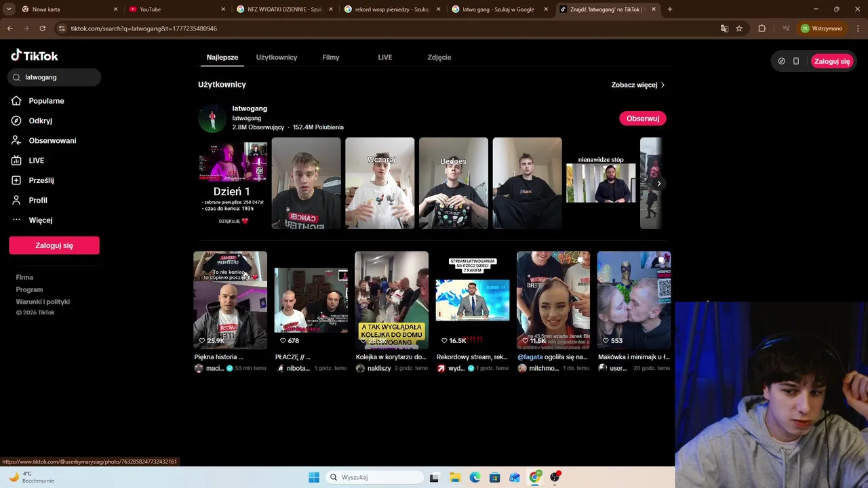Open Chrome tab search dropdown arrow
868x488 pixels.
(x=9, y=9)
